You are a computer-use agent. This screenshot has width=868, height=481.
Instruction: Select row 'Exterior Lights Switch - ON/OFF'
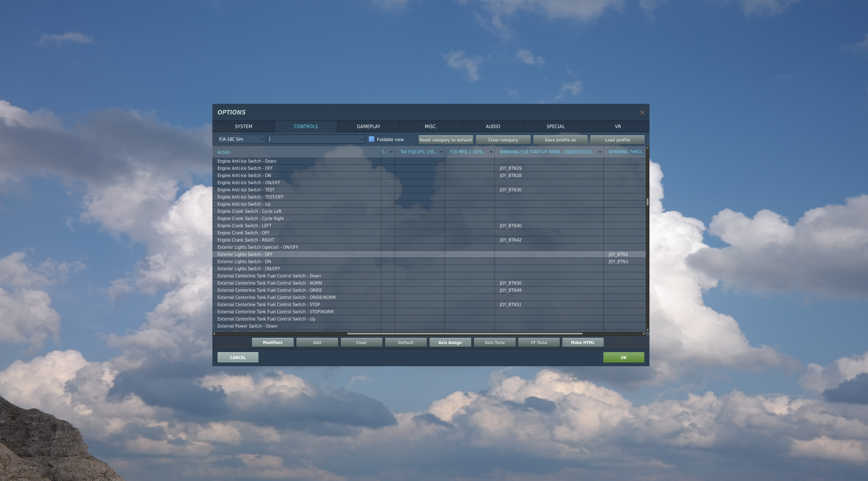pos(429,269)
